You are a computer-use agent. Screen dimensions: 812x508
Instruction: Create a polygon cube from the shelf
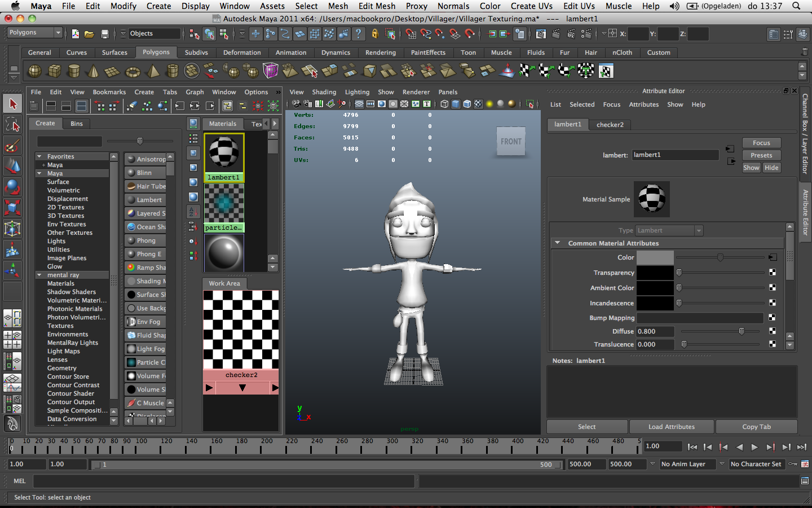(55, 71)
